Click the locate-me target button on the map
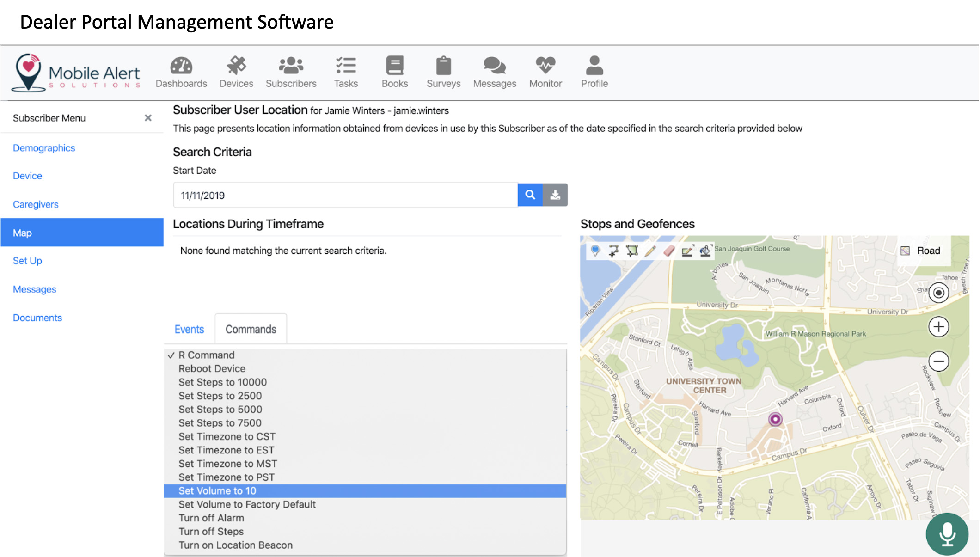The width and height of the screenshot is (980, 557). [x=938, y=293]
